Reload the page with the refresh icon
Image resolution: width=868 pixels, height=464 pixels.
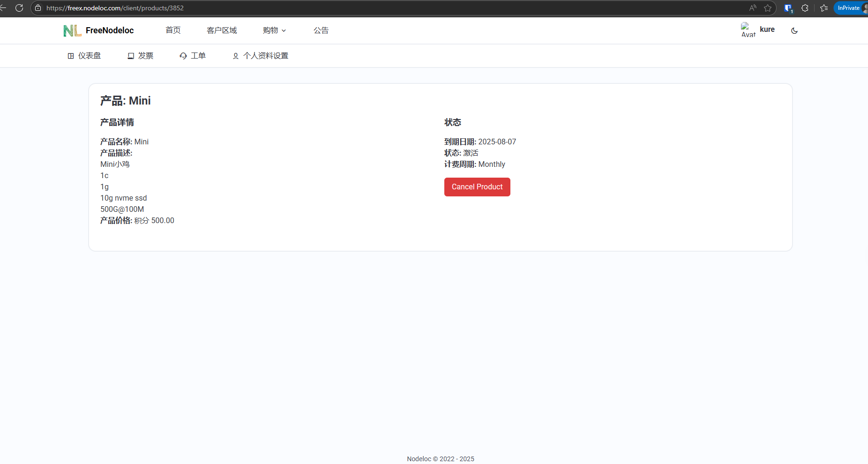point(19,8)
